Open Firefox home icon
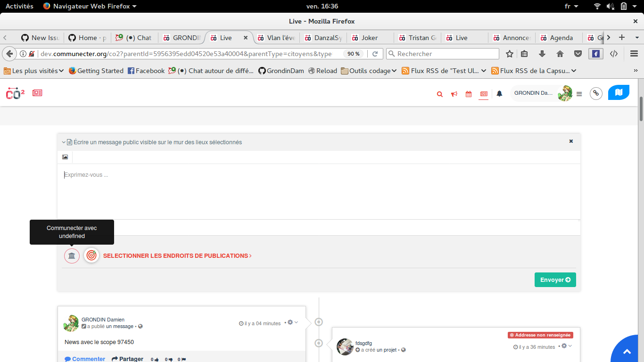The width and height of the screenshot is (644, 362). click(x=560, y=54)
